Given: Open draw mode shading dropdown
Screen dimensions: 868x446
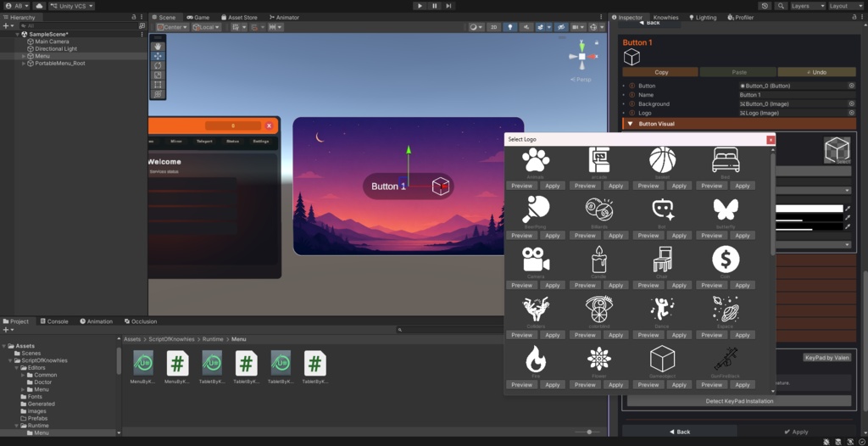Looking at the screenshot, I should [476, 26].
